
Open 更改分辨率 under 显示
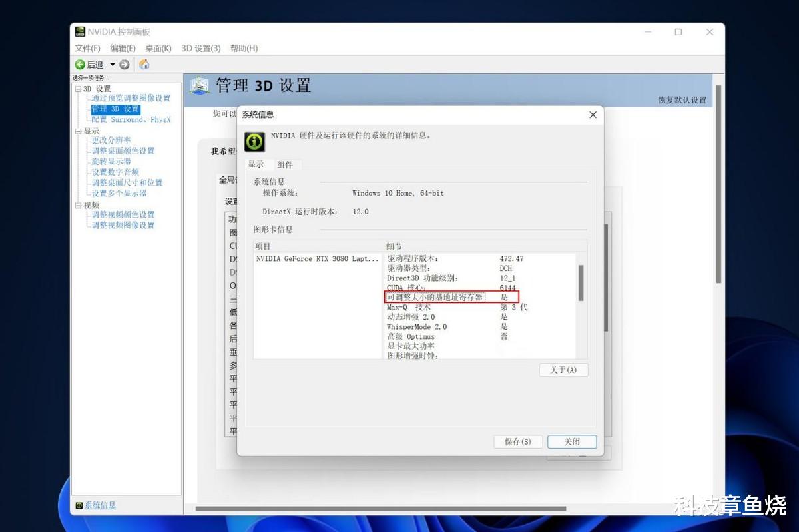[x=111, y=140]
